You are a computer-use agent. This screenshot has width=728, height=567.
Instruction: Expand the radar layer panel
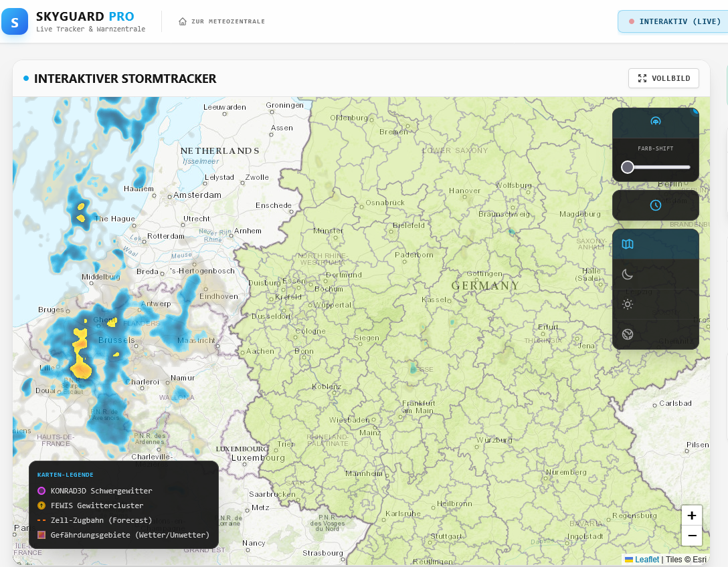(x=655, y=122)
